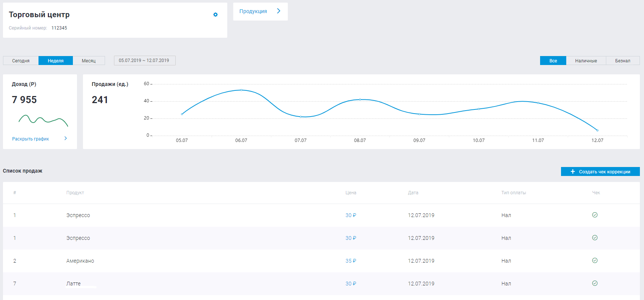The height and width of the screenshot is (300, 644).
Task: Click the chart data point at 09.07
Action: pyautogui.click(x=419, y=114)
